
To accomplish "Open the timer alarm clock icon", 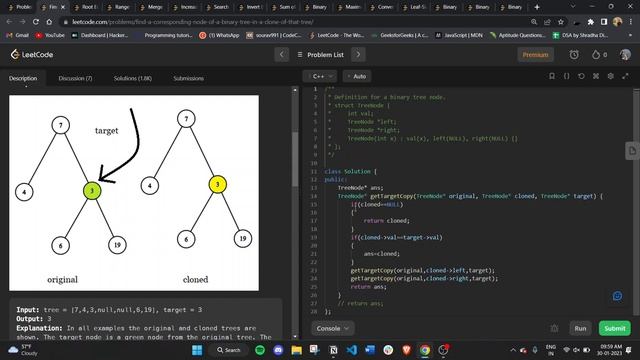I will click(574, 55).
